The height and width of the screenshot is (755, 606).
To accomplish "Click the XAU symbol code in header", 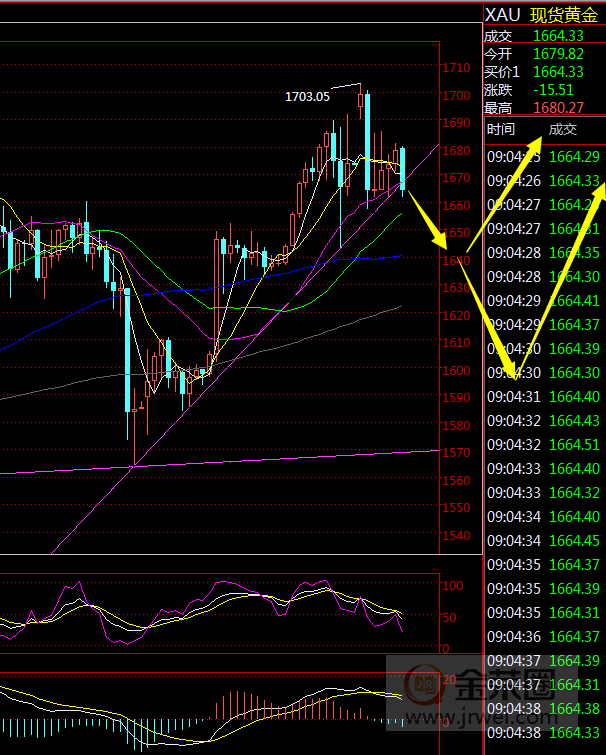I will tap(503, 15).
